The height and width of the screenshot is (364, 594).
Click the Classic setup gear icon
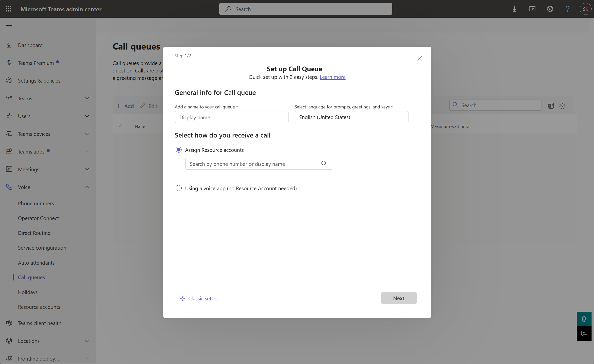[x=182, y=298]
